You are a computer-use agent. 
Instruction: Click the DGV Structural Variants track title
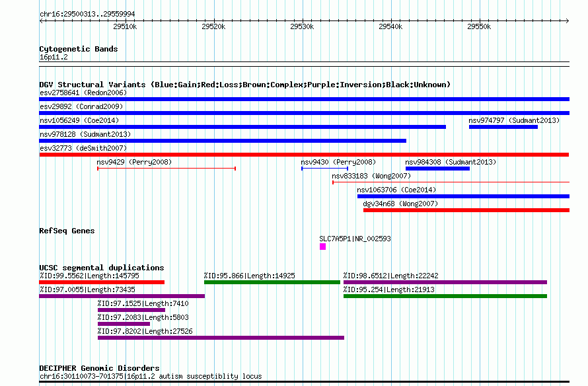[244, 85]
